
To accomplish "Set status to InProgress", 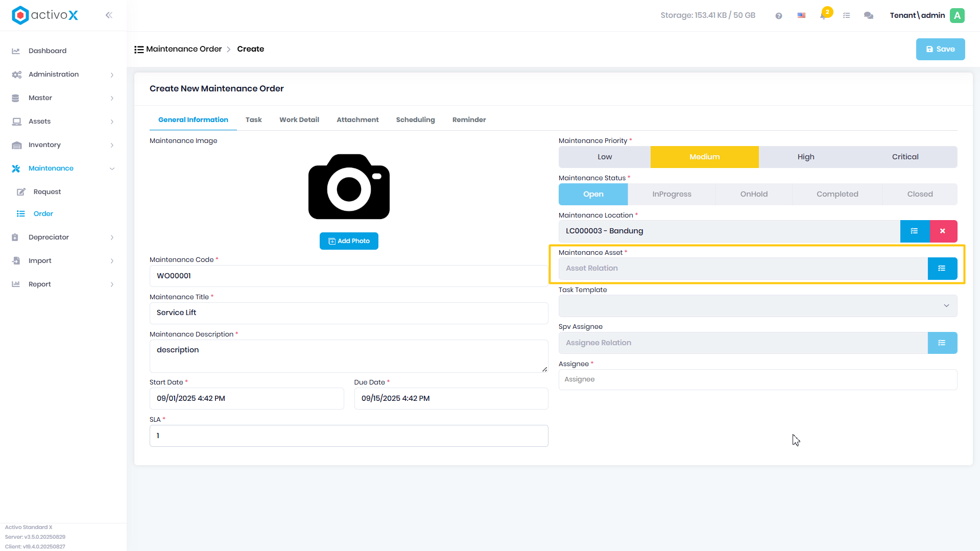I will (x=672, y=195).
